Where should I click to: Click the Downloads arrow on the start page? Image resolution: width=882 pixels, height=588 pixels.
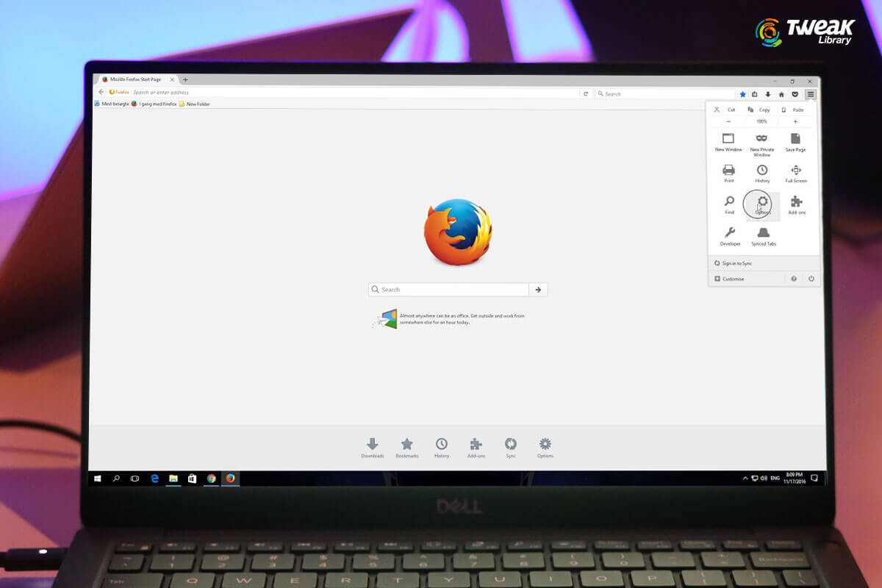[x=372, y=445]
